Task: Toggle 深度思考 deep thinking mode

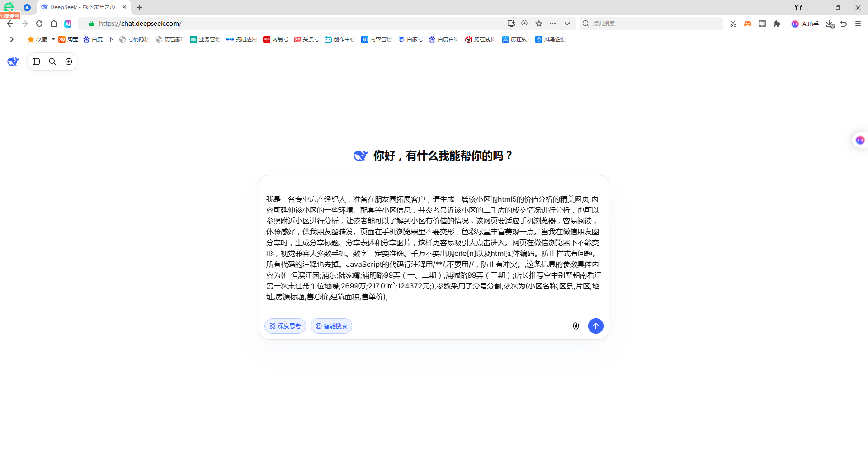Action: pos(285,326)
